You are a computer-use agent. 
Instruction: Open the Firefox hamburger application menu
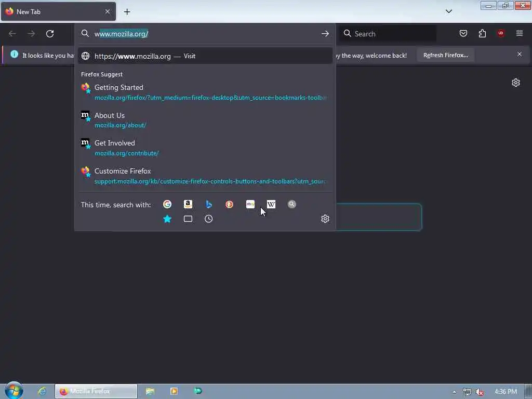click(519, 33)
